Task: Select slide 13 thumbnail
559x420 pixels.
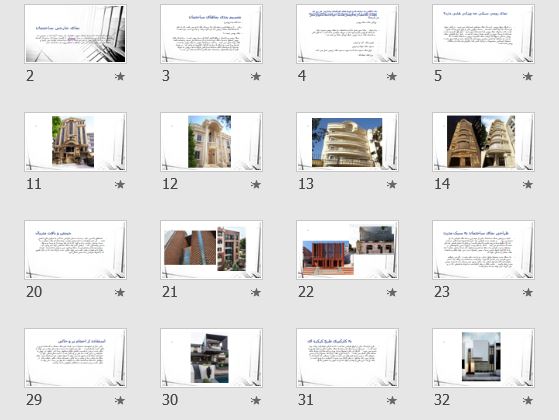Action: (x=347, y=142)
